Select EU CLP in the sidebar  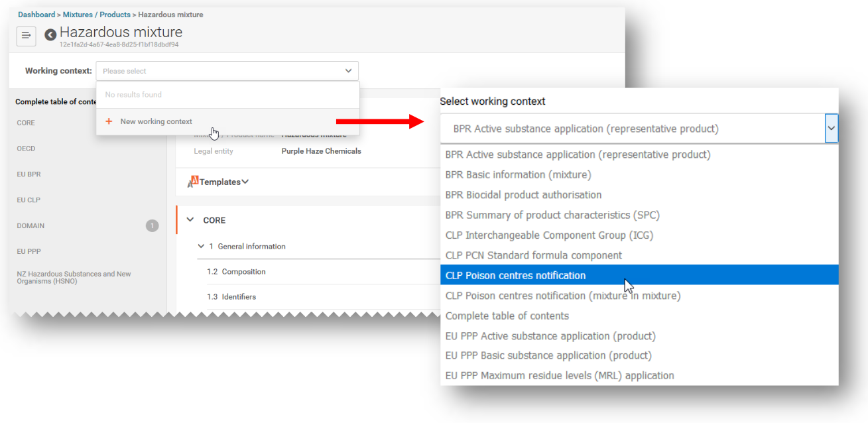pyautogui.click(x=29, y=200)
